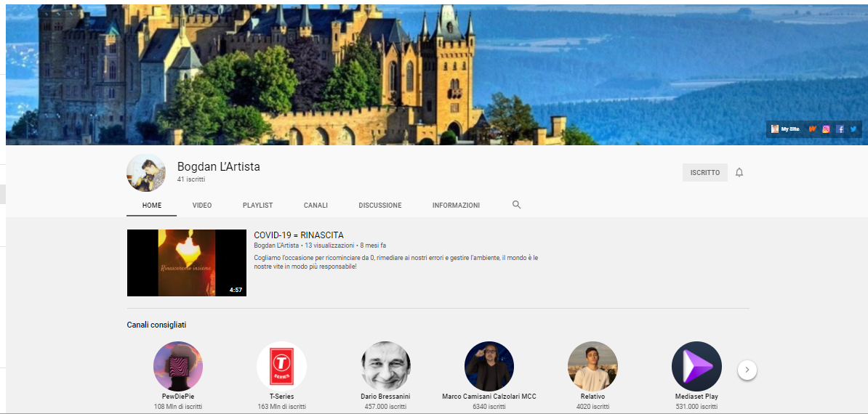Open PewDiePie recommended channel avatar
868x414 pixels.
point(178,366)
